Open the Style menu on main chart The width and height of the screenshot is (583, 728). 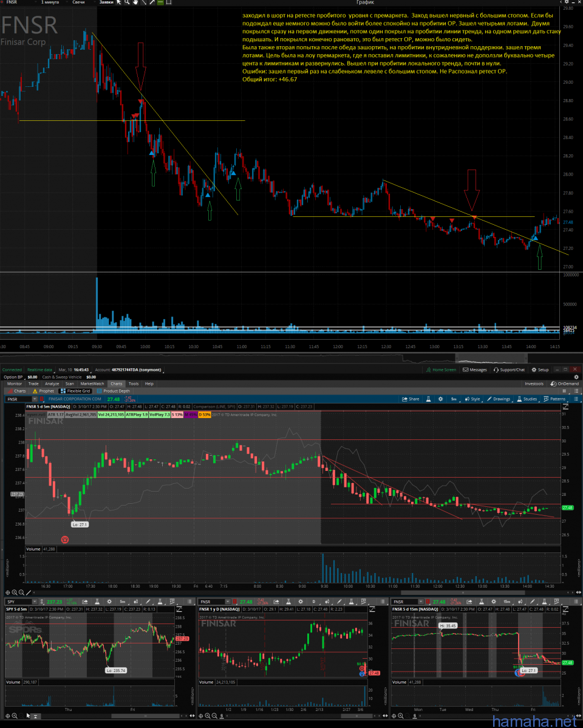(x=472, y=399)
